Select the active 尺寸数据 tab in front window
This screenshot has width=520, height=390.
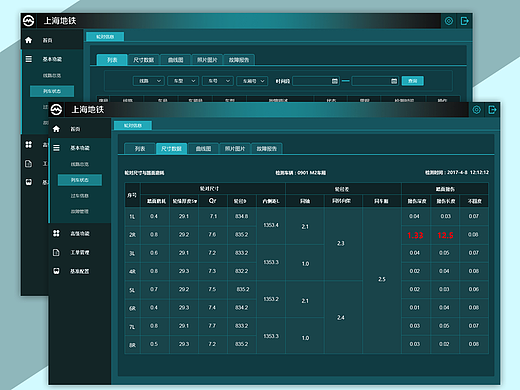tap(171, 149)
